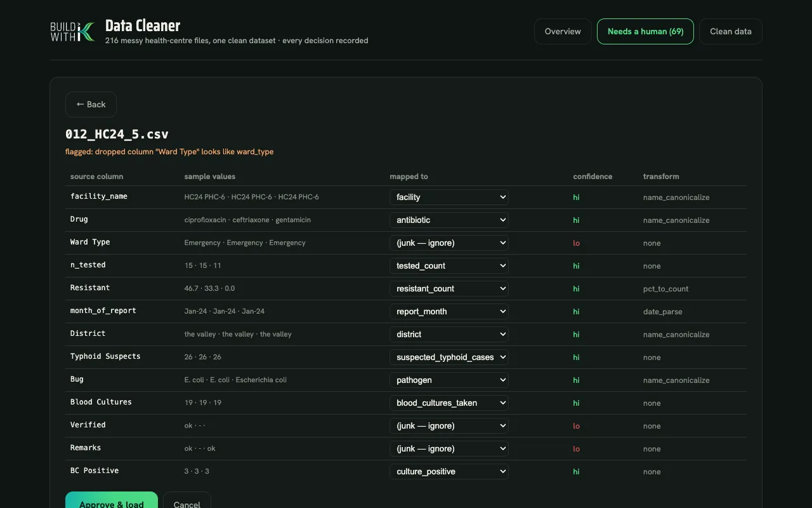
Task: Open the report_month mapping dropdown
Action: coord(449,311)
